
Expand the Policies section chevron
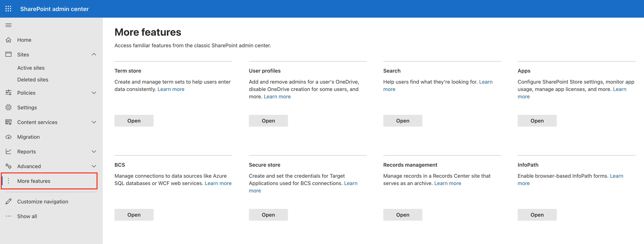94,93
